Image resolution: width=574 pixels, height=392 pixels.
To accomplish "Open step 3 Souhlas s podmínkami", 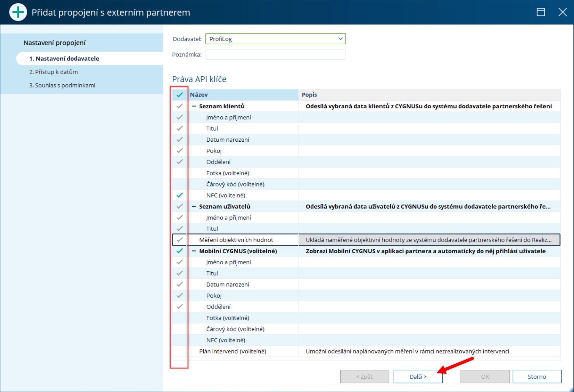I will click(x=62, y=85).
